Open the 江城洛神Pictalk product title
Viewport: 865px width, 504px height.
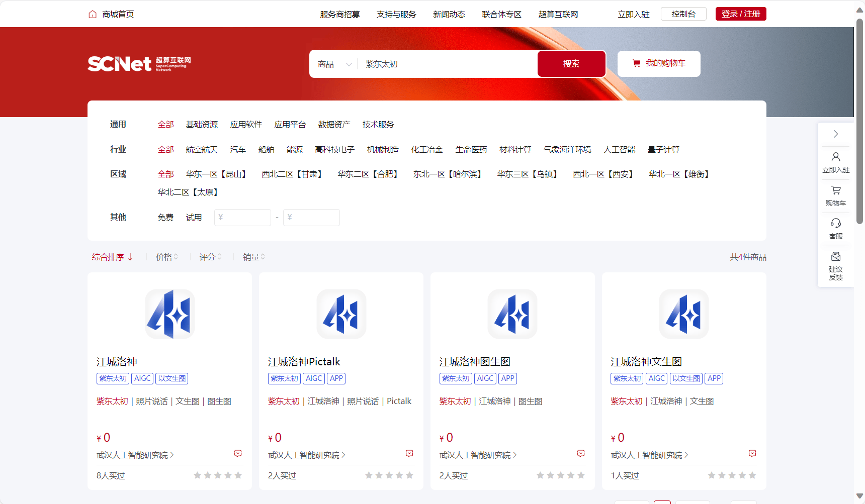(304, 362)
